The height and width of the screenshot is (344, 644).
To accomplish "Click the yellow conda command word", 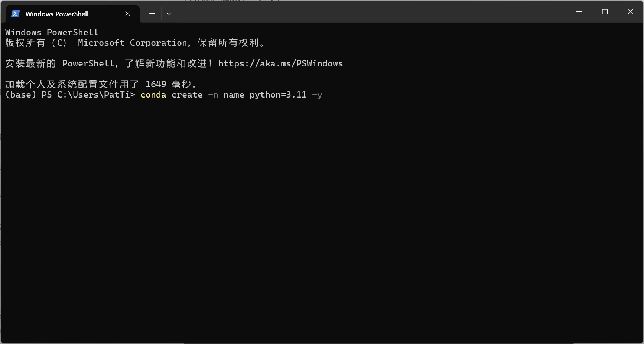I will click(153, 95).
